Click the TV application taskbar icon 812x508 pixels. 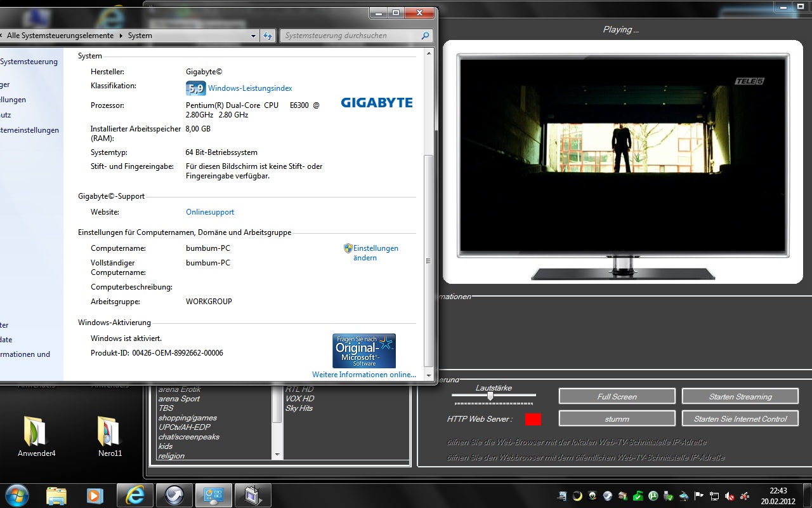pos(252,495)
